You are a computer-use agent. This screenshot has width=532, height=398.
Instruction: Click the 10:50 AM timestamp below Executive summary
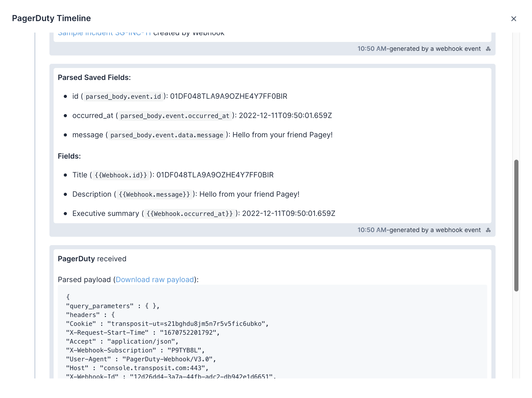(371, 230)
